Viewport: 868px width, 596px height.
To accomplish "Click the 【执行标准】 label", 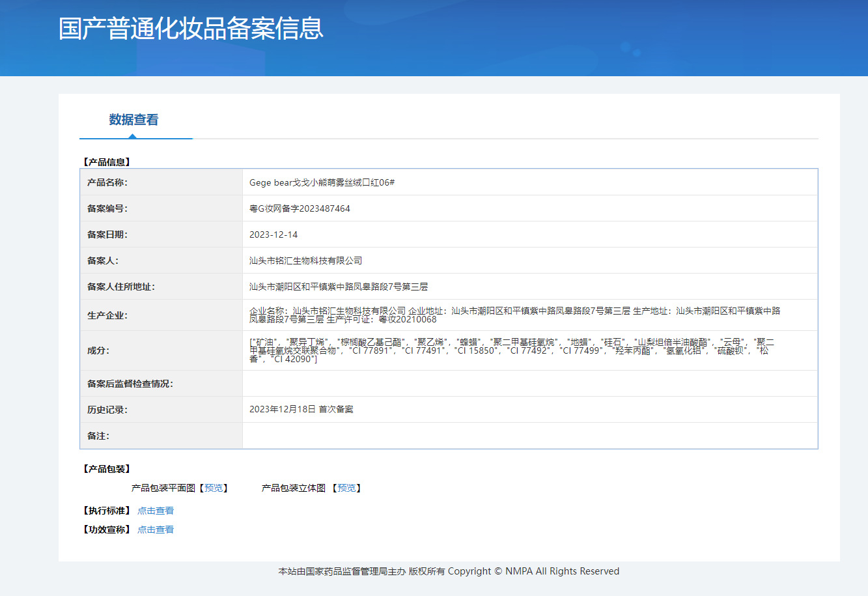I will click(106, 511).
